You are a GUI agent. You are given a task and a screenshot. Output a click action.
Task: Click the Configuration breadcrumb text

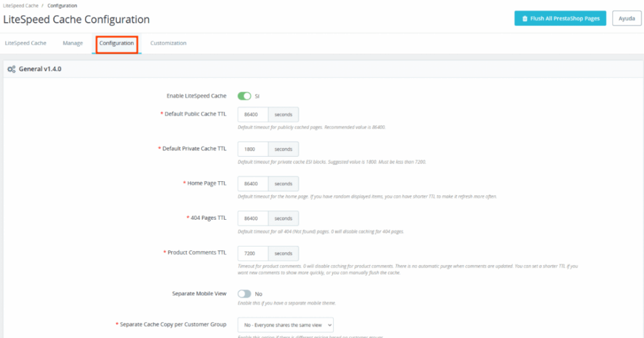pyautogui.click(x=62, y=6)
